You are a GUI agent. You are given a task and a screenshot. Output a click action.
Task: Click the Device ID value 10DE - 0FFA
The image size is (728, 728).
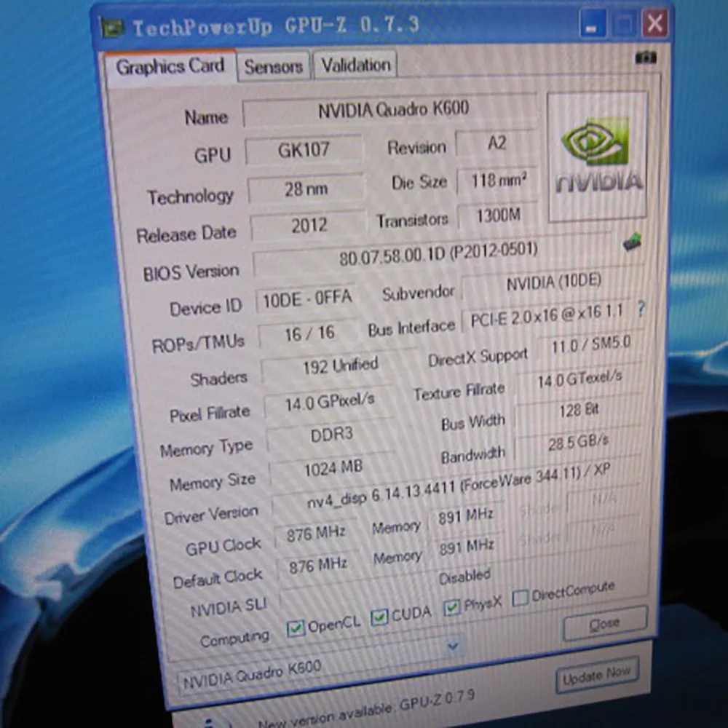pos(307,299)
